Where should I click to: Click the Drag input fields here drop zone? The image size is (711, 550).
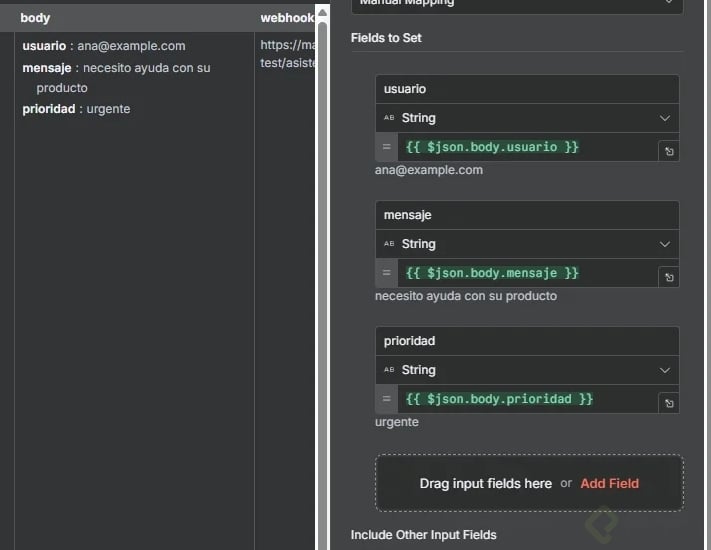pos(485,483)
